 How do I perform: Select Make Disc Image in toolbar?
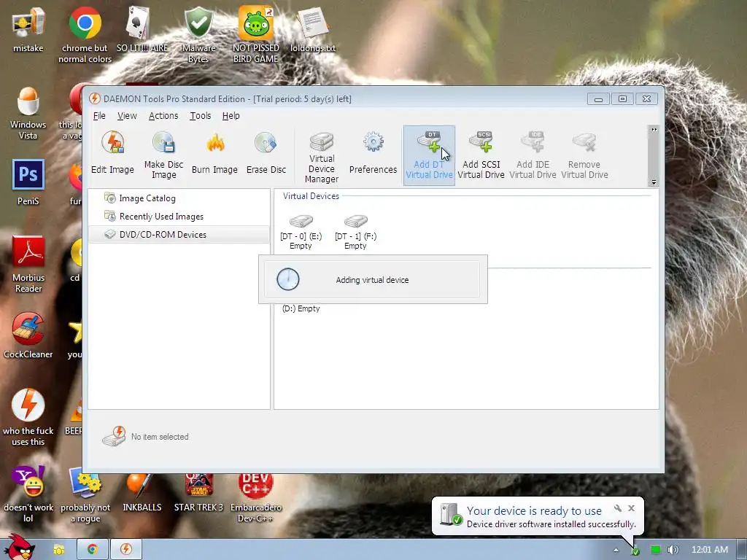point(163,156)
